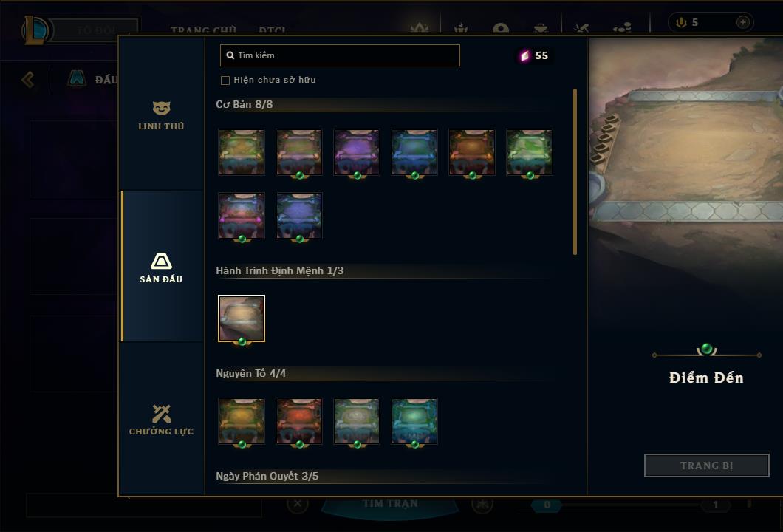
Task: Select the purple Cơ Bản arena
Action: [357, 152]
